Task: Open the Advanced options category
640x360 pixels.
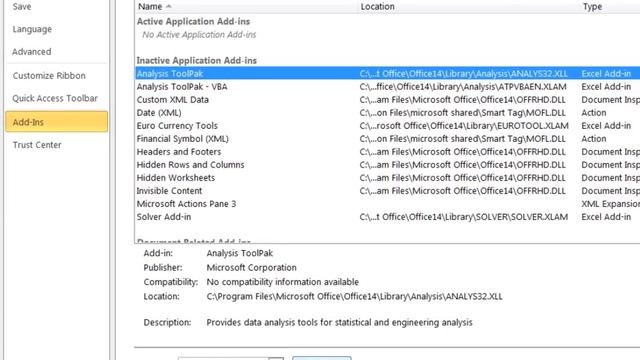Action: tap(32, 52)
